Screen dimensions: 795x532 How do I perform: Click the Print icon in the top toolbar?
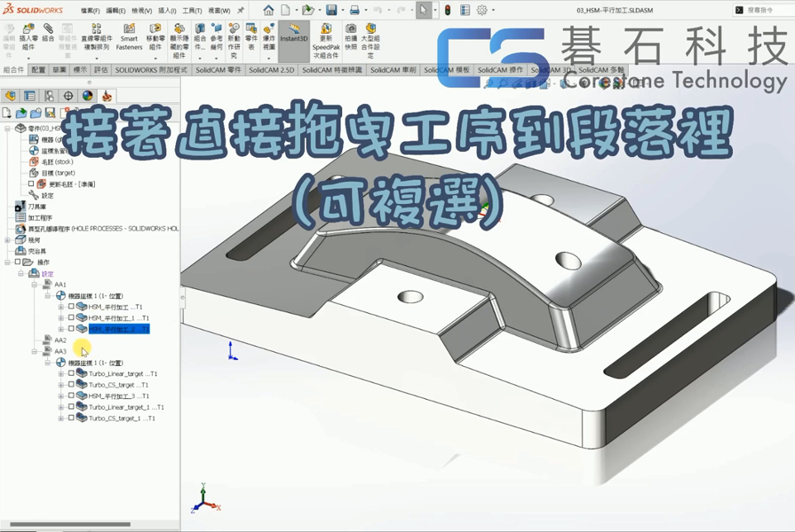(354, 10)
